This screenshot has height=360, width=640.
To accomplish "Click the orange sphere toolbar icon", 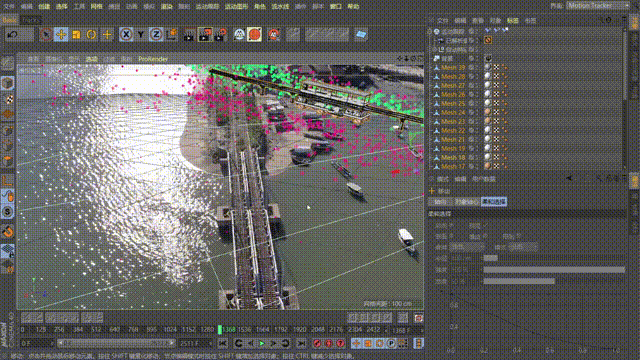I will click(x=254, y=35).
